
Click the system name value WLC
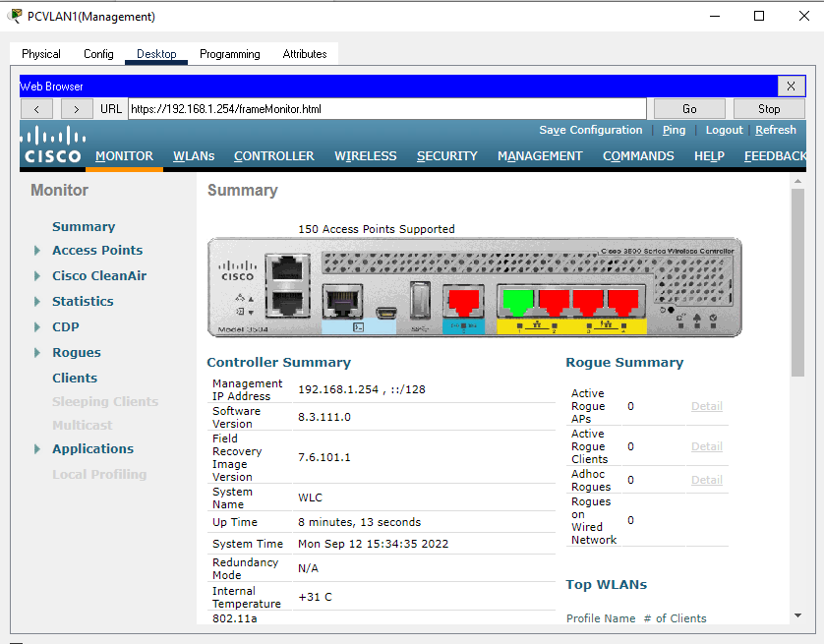click(310, 498)
